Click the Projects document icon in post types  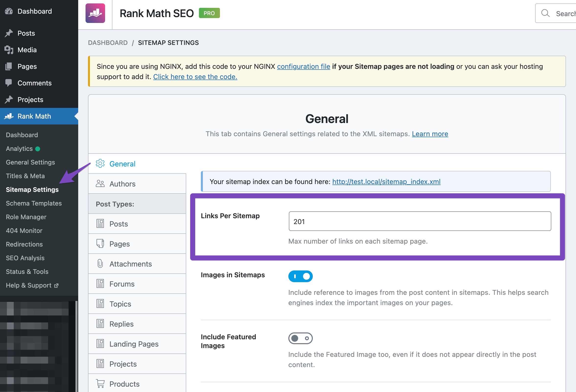100,364
